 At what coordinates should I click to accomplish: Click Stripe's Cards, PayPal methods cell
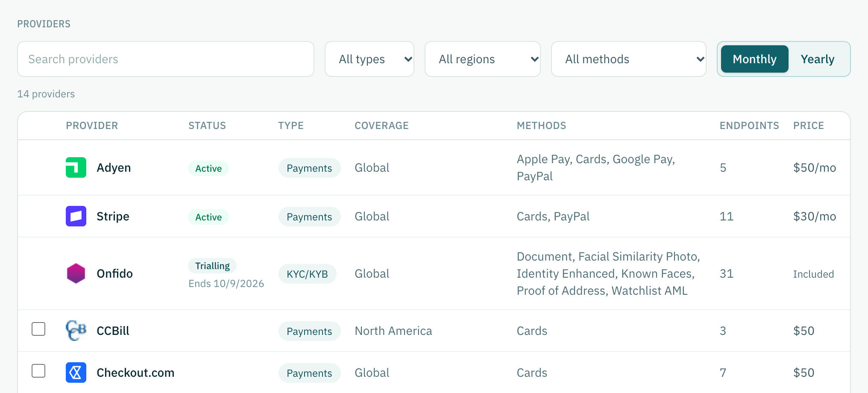click(553, 216)
